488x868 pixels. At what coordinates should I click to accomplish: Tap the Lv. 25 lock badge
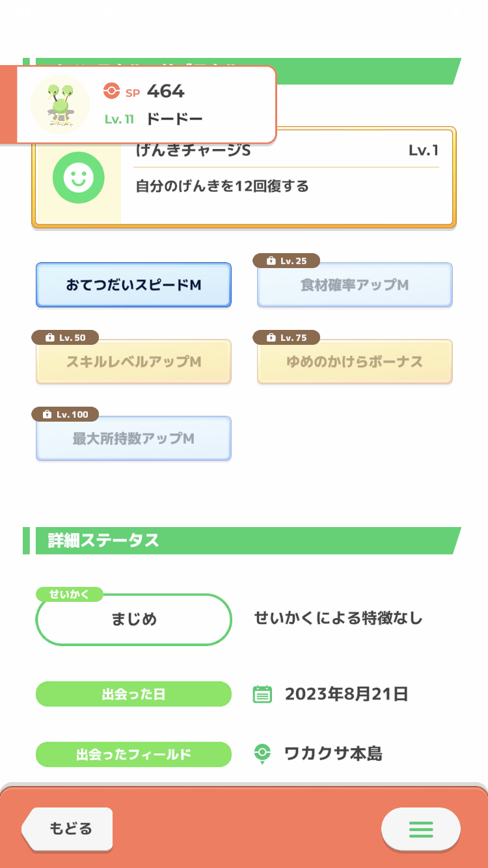pyautogui.click(x=286, y=261)
